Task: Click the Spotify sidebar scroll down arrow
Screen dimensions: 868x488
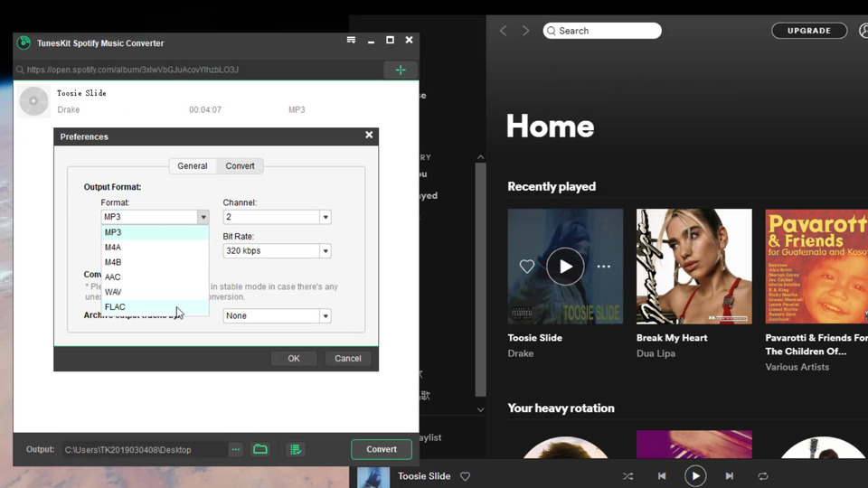Action: [480, 410]
